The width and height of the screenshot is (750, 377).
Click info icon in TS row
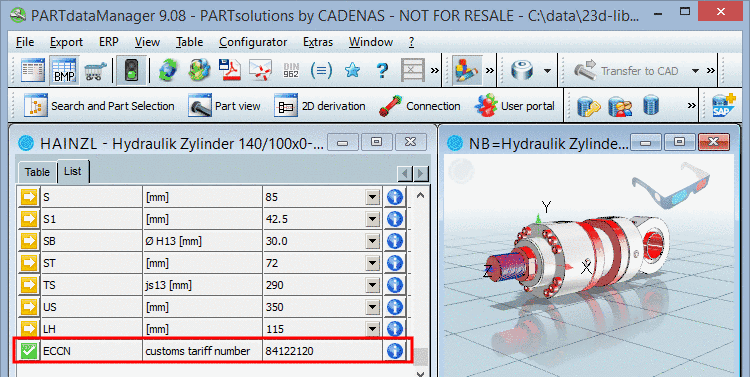395,285
